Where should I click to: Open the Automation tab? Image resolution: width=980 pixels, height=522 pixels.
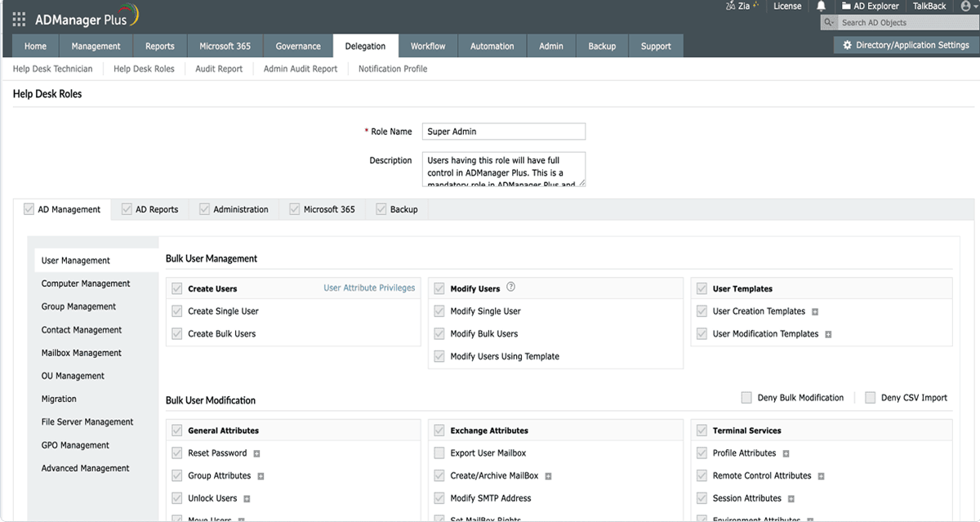492,47
